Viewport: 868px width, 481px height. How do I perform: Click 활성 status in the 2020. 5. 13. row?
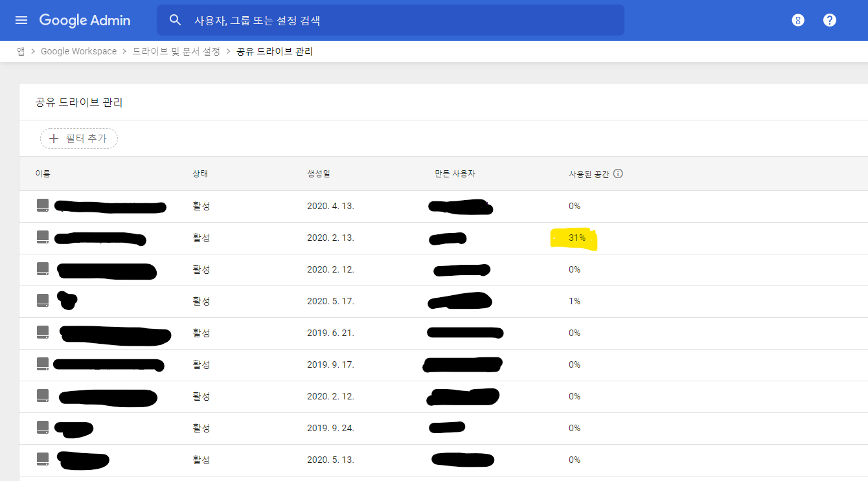201,460
